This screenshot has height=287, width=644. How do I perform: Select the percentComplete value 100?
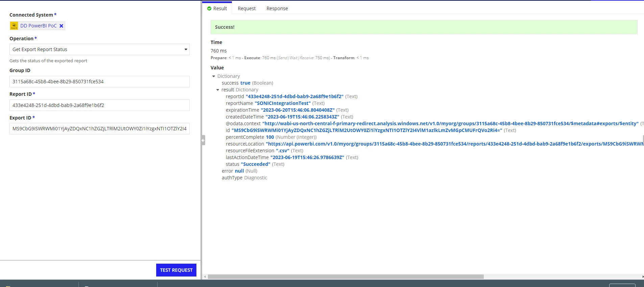coord(270,137)
